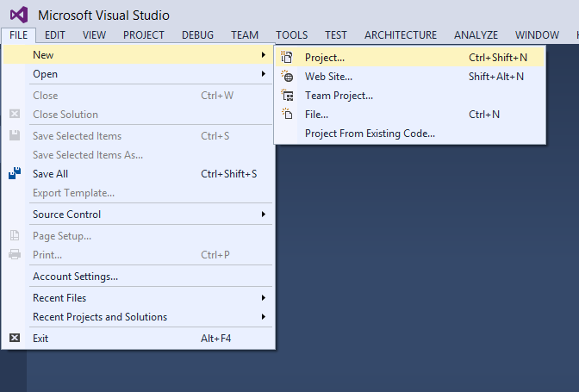Click the Team Project icon

coord(287,96)
